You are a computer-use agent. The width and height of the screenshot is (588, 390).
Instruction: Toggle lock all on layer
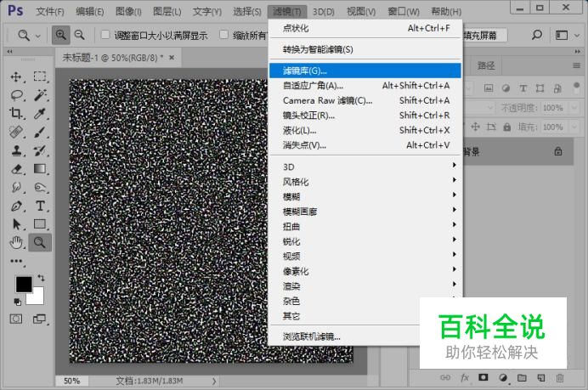[507, 127]
